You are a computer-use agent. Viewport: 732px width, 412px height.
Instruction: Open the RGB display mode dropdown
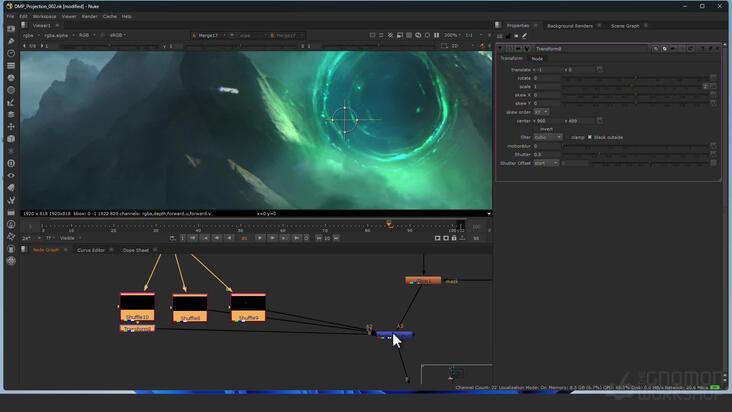(x=86, y=35)
